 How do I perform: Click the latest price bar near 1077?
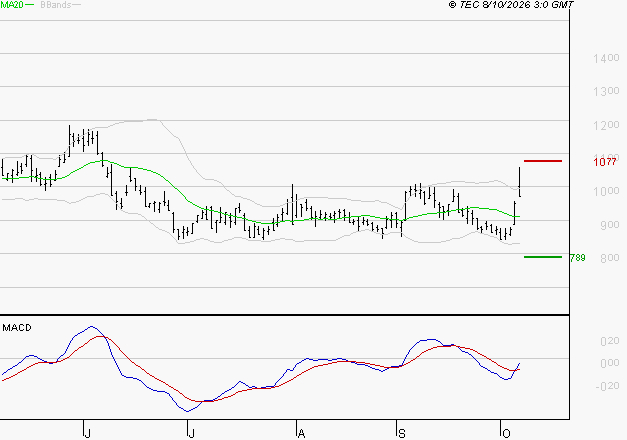coord(519,182)
